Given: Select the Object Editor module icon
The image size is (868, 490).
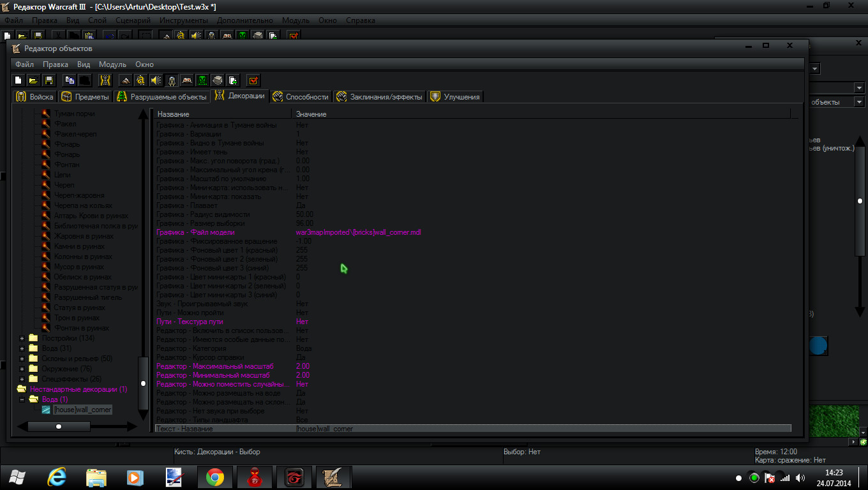Looking at the screenshot, I should click(171, 80).
